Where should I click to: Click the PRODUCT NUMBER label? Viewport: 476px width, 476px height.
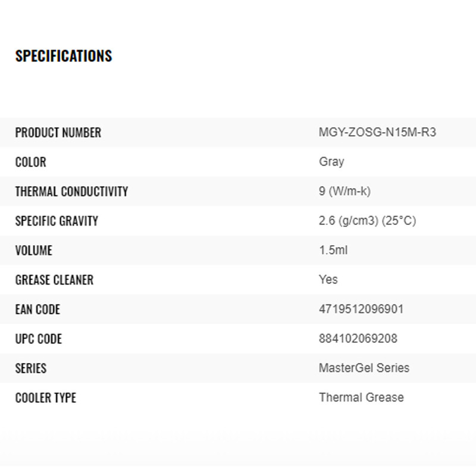click(58, 133)
